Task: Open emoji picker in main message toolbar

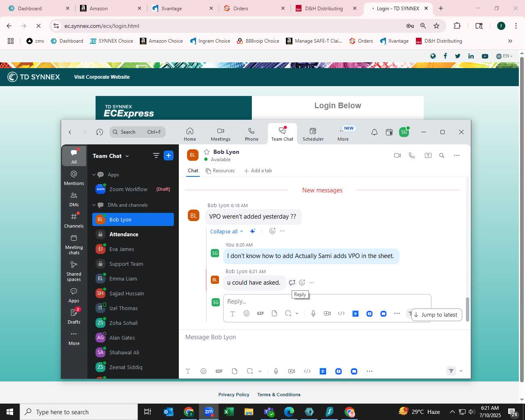Action: point(203,371)
